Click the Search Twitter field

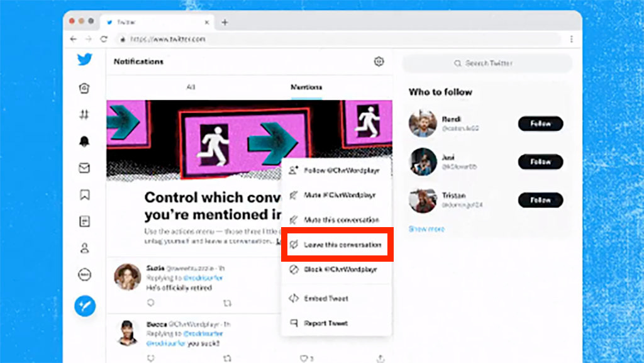tap(487, 64)
